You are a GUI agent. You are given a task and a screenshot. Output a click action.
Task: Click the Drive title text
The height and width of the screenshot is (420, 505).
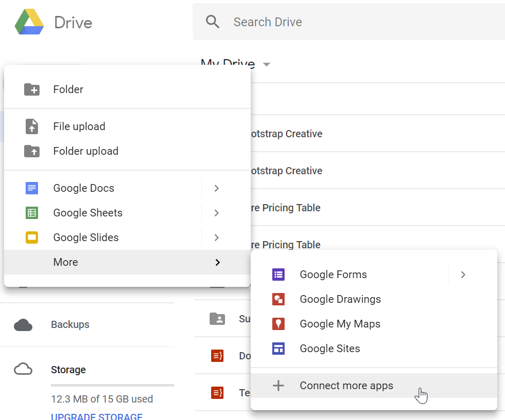coord(73,22)
